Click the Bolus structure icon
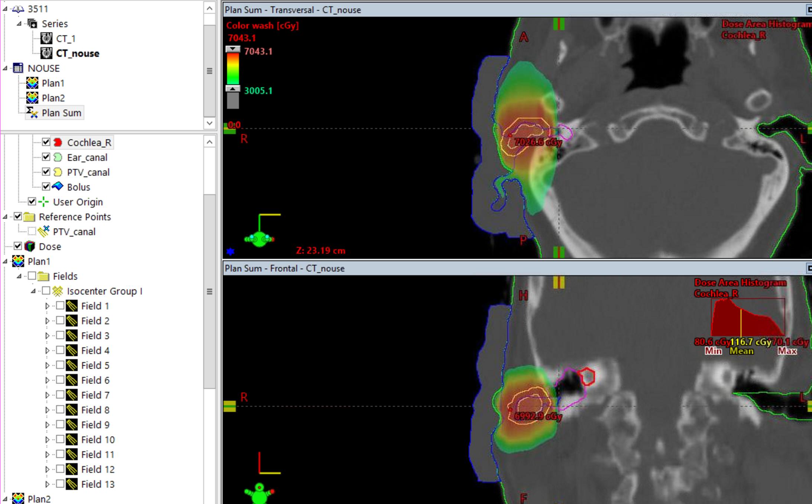Screen dimensions: 812x504 click(x=58, y=186)
